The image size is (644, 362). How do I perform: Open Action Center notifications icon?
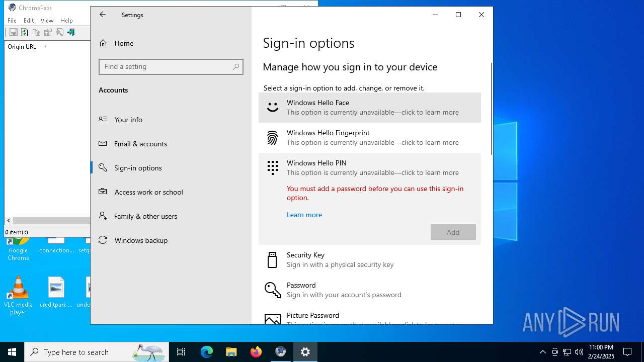(627, 352)
